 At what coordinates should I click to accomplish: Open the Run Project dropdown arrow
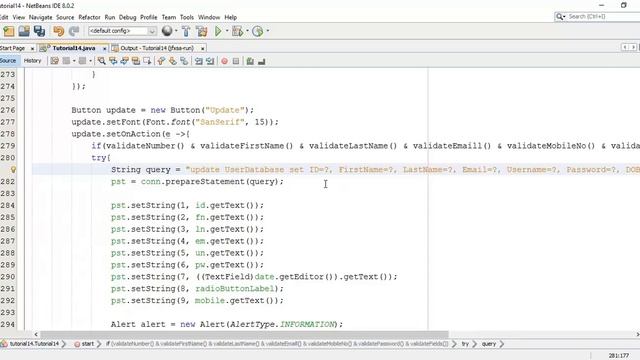click(x=227, y=31)
